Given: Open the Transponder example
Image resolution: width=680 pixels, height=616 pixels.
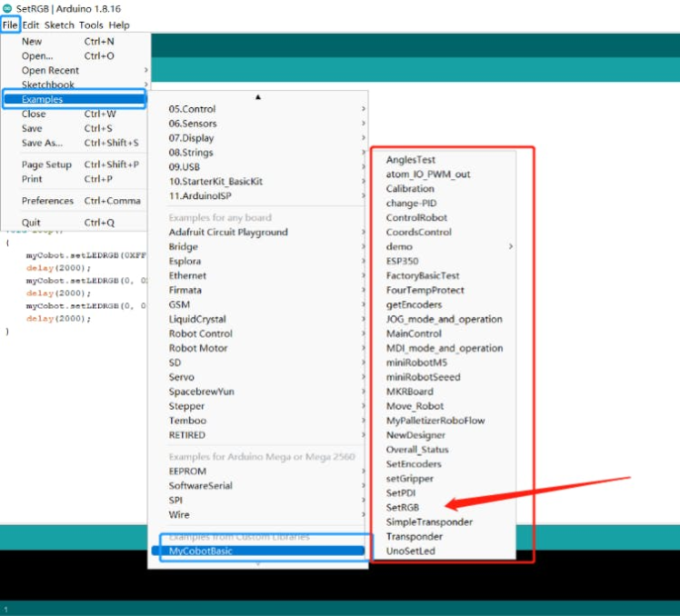Looking at the screenshot, I should pyautogui.click(x=444, y=537).
